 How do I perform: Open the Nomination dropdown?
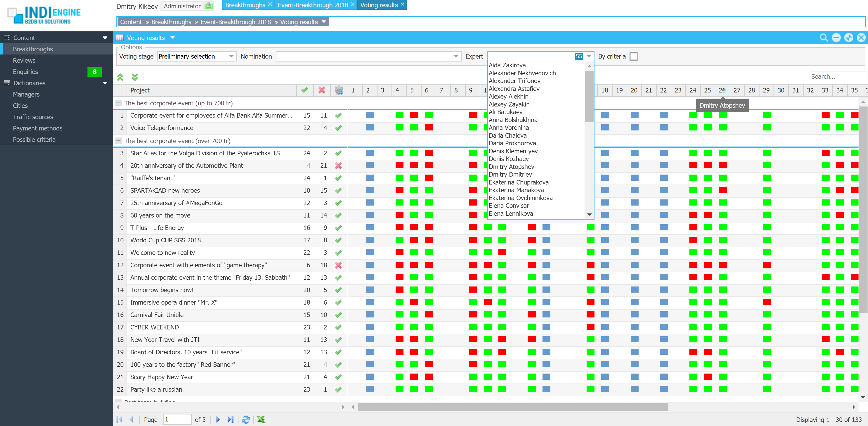(455, 56)
